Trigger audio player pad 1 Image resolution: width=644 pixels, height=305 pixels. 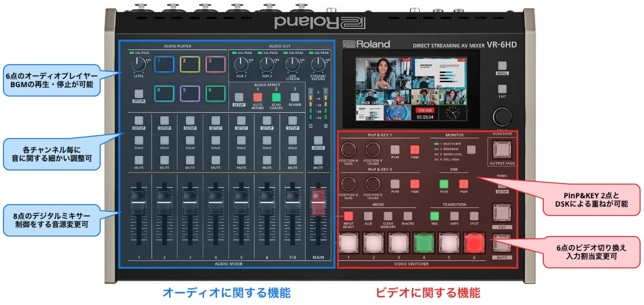point(164,64)
